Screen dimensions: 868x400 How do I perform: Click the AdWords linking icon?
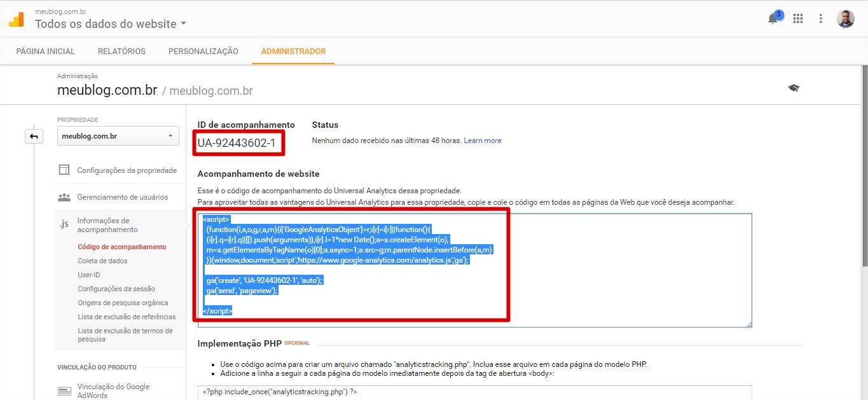click(64, 391)
